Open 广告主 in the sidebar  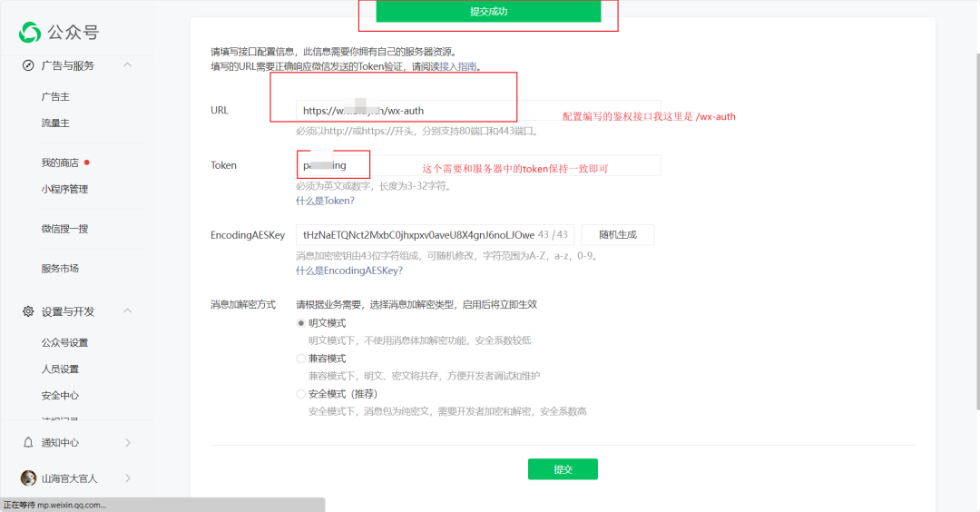coord(55,96)
